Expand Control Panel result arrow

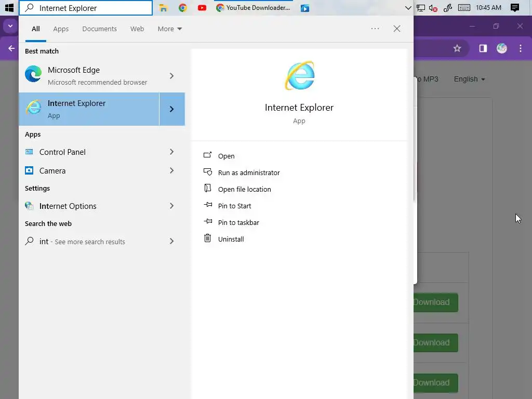pyautogui.click(x=171, y=152)
